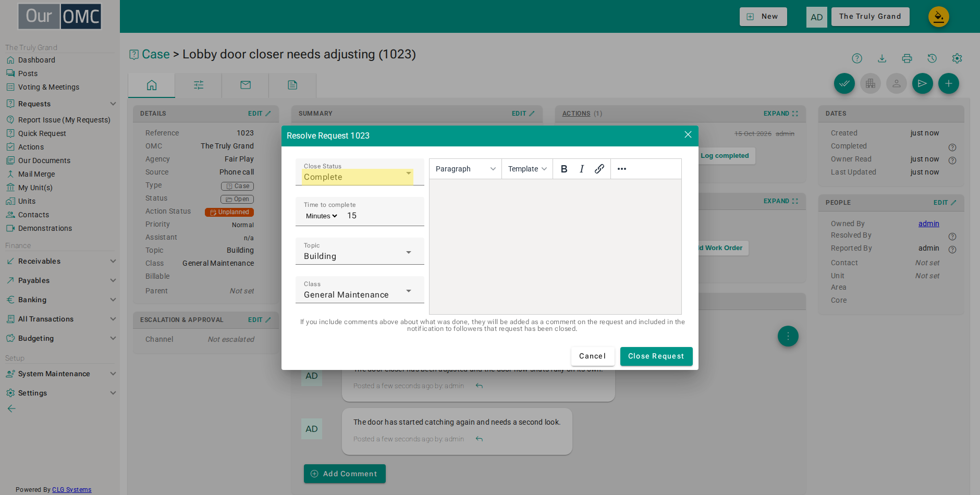Click the green plus round button
This screenshot has height=495, width=980.
coord(949,83)
